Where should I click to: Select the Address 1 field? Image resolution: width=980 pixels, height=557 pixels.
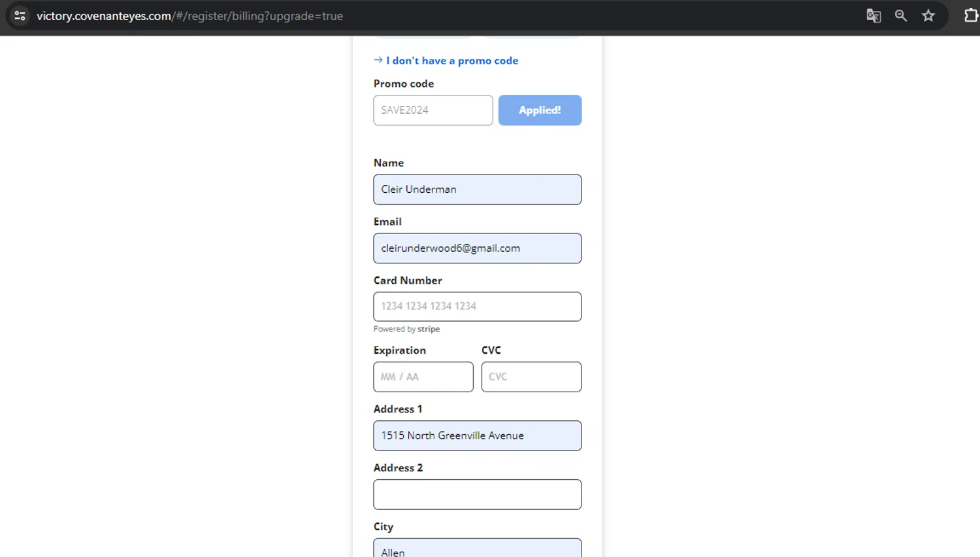pyautogui.click(x=477, y=436)
